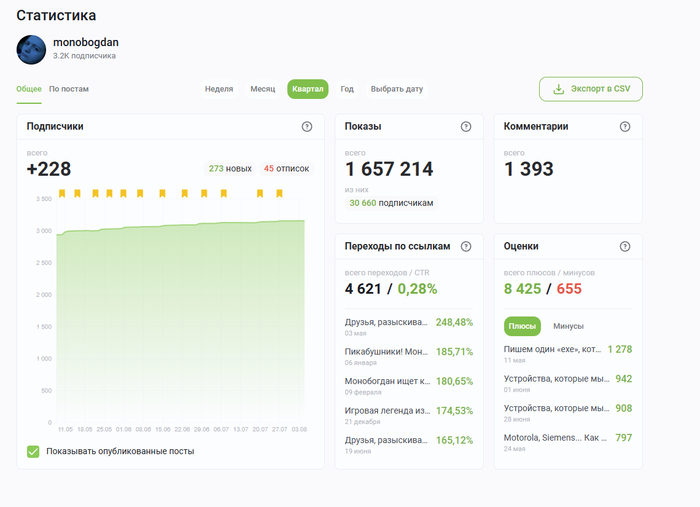This screenshot has width=700, height=507.
Task: Open the help icon next to Оценки
Action: coord(625,246)
